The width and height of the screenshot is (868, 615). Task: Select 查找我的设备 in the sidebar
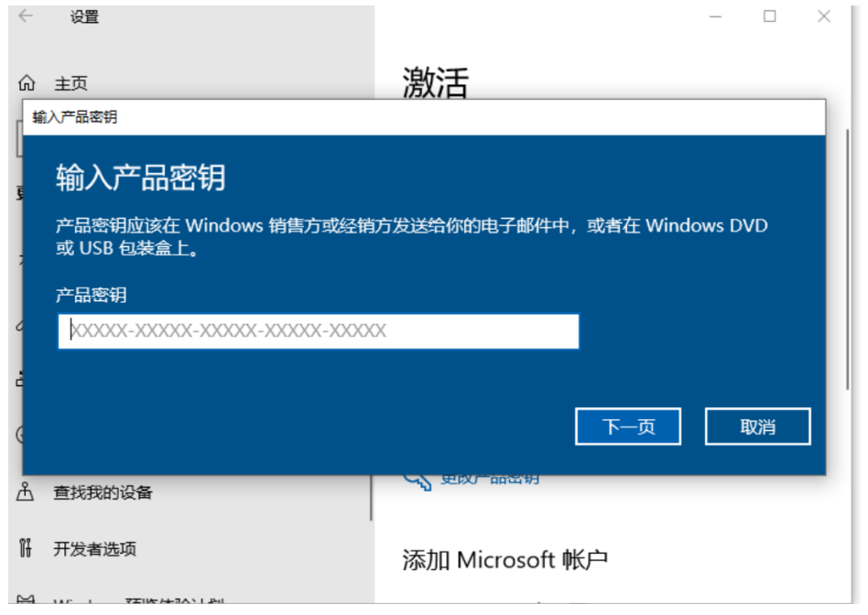coord(103,492)
